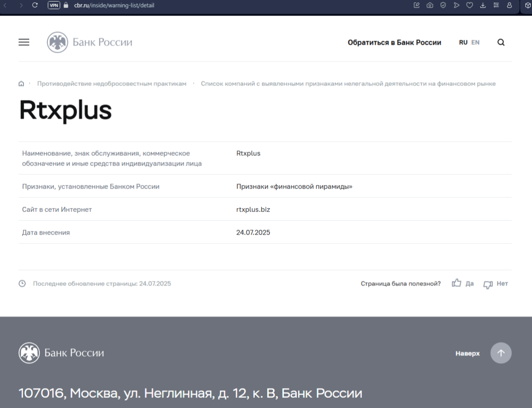Open breadcrumb "Список компаний с выявленными признаками"
The height and width of the screenshot is (408, 532).
[348, 83]
